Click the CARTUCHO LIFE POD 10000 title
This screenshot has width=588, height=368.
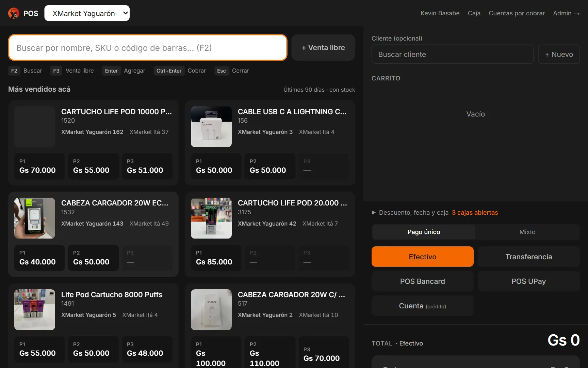[116, 111]
